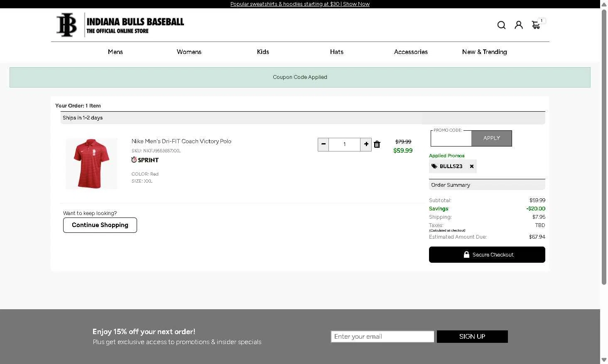Click the Indiana Bulls Baseball logo

coord(120,25)
